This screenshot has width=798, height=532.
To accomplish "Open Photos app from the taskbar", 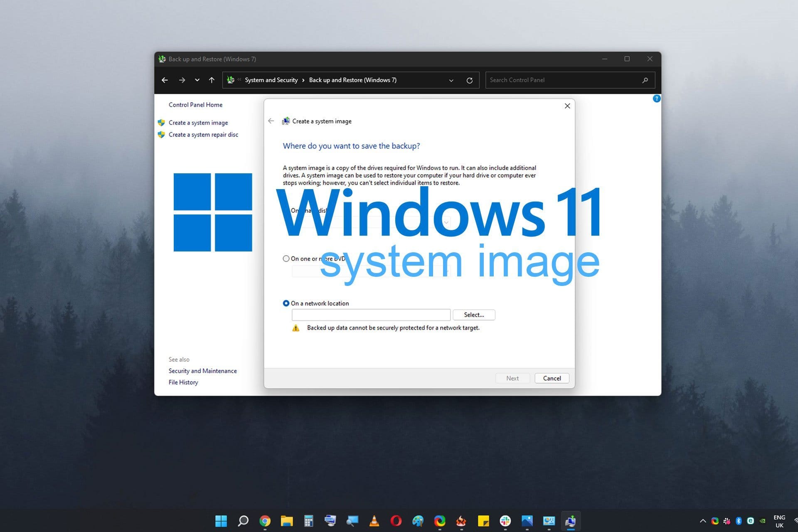I will pyautogui.click(x=527, y=521).
